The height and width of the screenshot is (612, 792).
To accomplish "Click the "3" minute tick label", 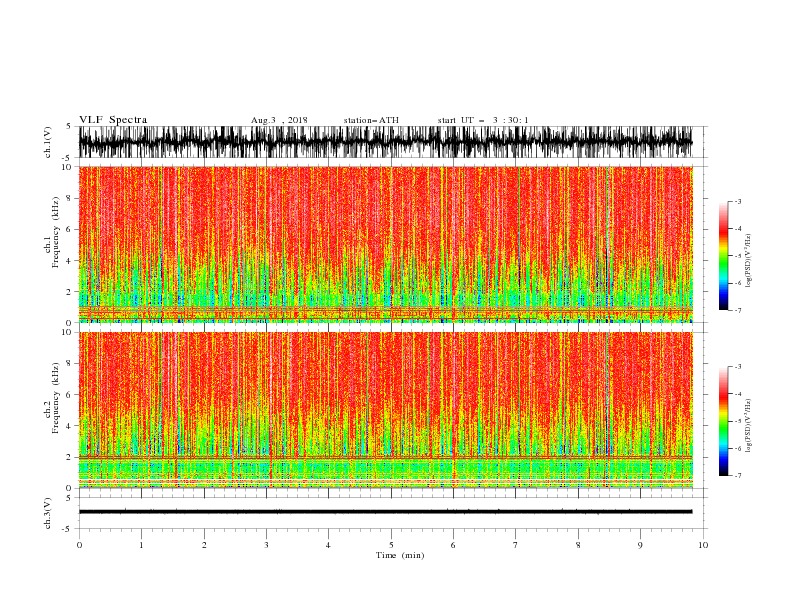I will (266, 545).
